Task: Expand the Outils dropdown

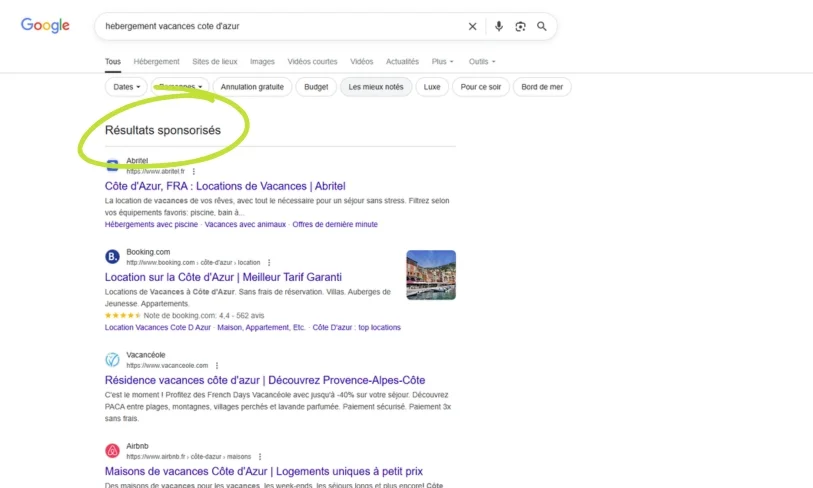Action: tap(482, 61)
